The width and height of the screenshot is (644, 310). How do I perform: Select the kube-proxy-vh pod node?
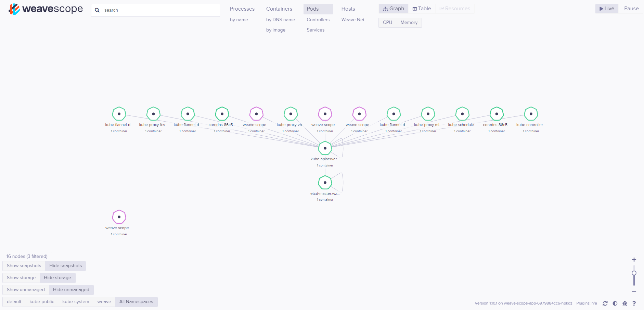coord(291,114)
